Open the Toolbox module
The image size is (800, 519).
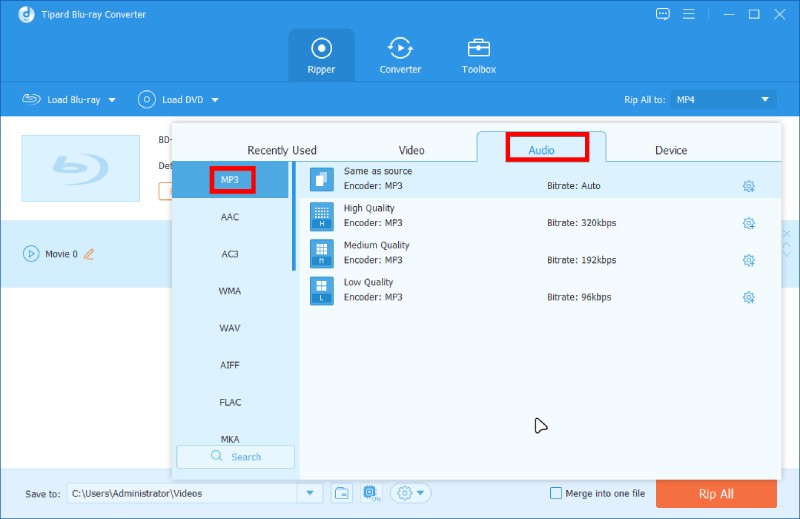pos(479,56)
